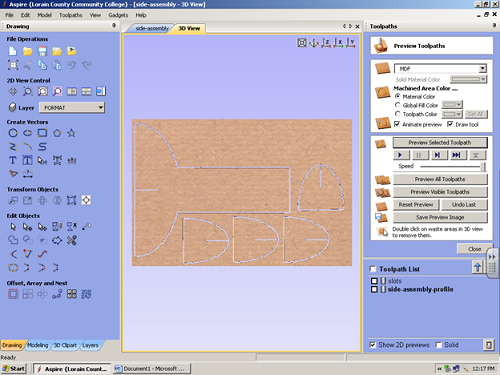
Task: Switch to side-assembly tab
Action: (152, 28)
